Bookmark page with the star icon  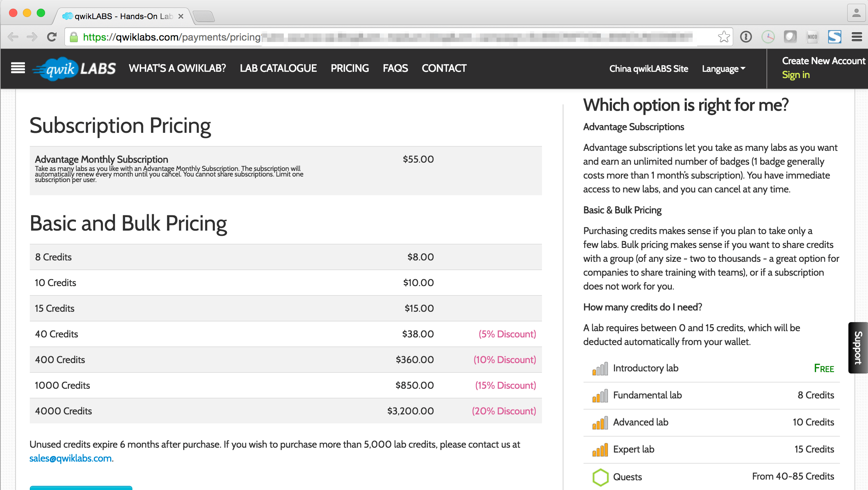[x=724, y=37]
